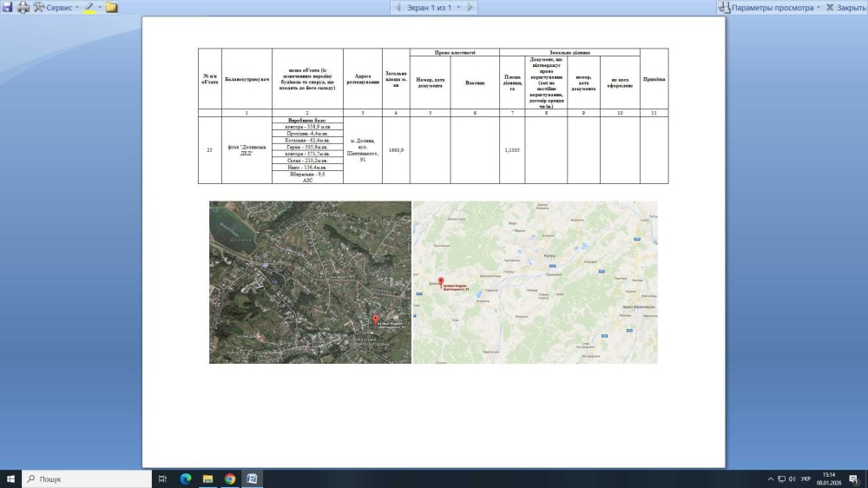Go to the next screen arrow
The height and width of the screenshot is (488, 868).
click(470, 7)
